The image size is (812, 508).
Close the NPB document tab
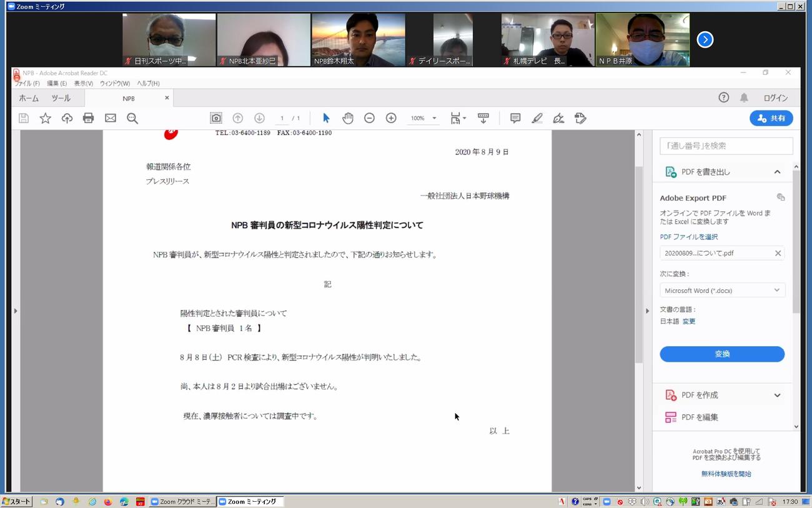[167, 98]
